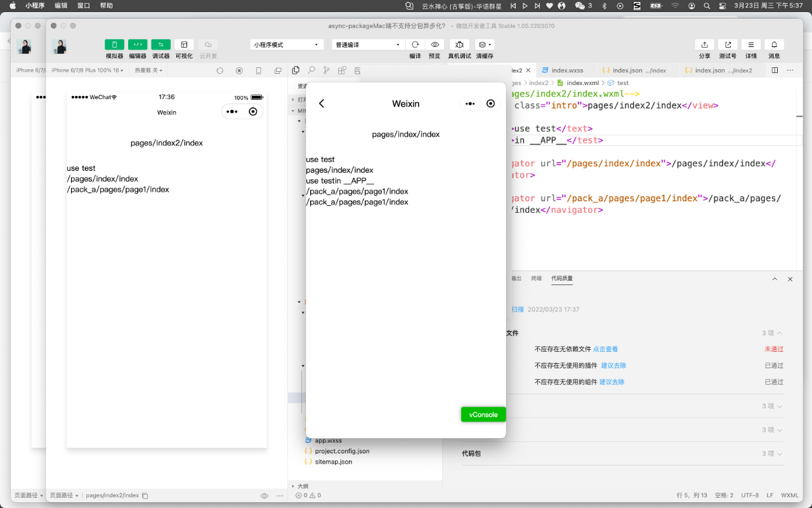Open the 清缓存 clear cache dropdown
Screen dimensions: 812x508
coord(485,44)
